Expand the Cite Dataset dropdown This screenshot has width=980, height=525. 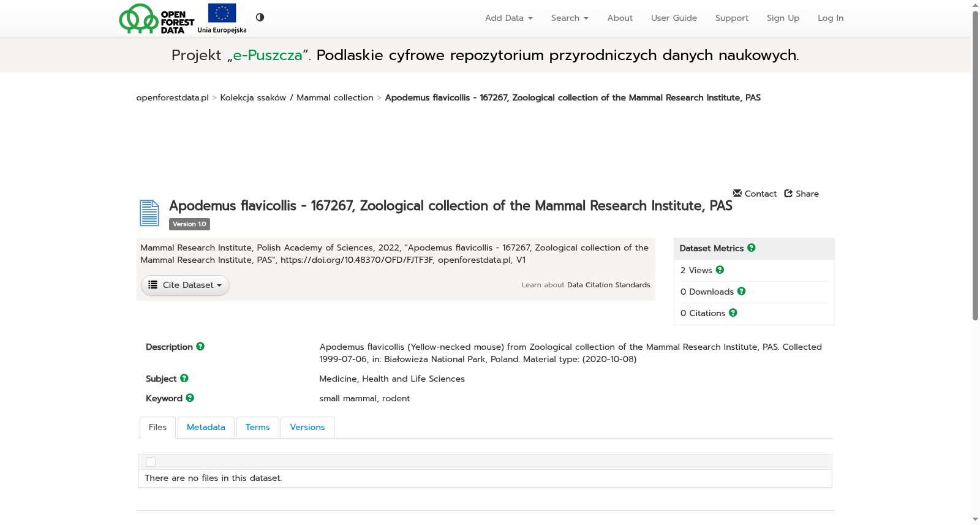[185, 285]
